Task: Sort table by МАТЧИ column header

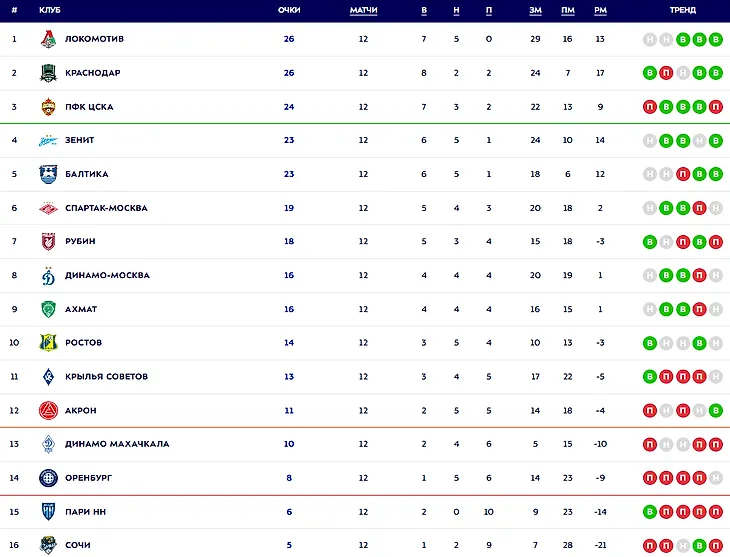Action: 363,10
